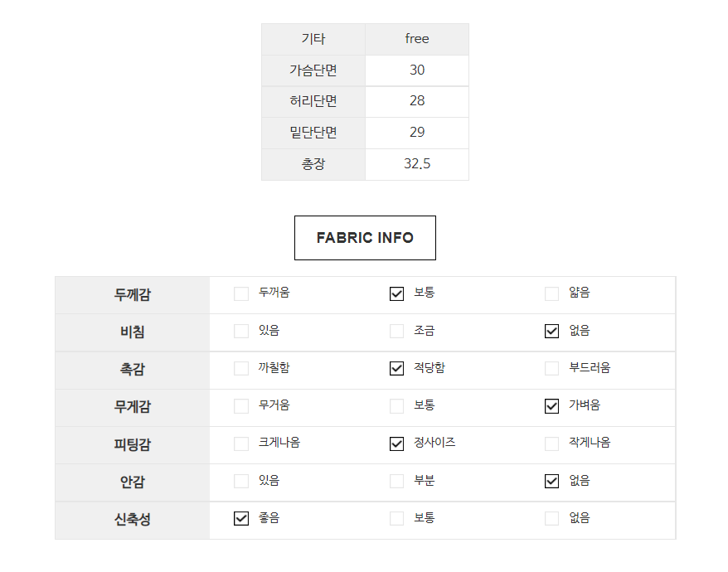
Task: Tick the 부드러움 texture checkbox
Action: (552, 369)
